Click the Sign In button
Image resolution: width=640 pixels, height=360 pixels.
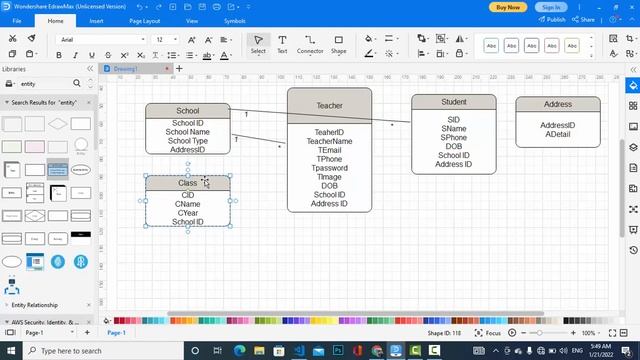[551, 7]
